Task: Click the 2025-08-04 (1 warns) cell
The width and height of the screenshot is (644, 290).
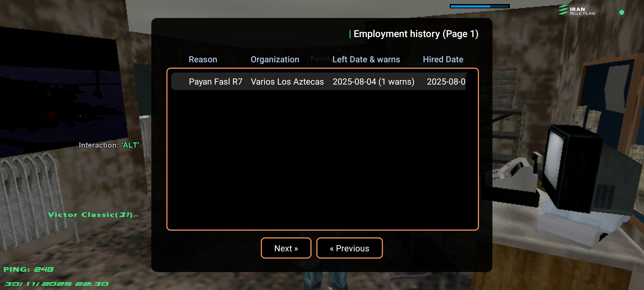Action: click(x=373, y=82)
